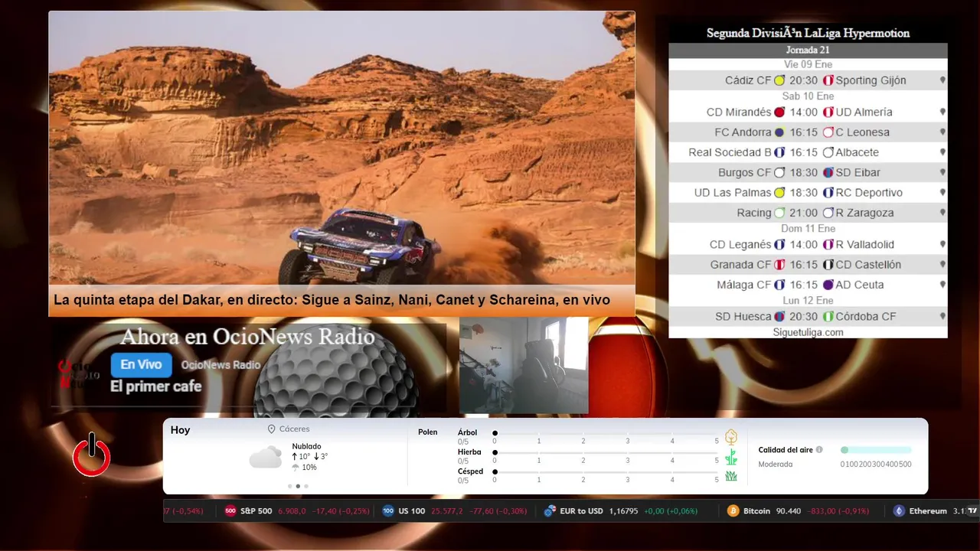Viewport: 980px width, 551px height.
Task: Select the last weather carousel dot
Action: 306,486
